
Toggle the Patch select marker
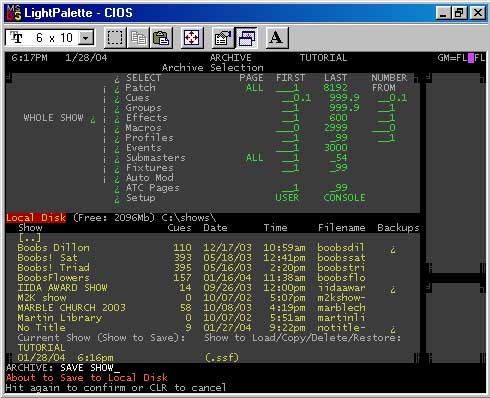pos(117,89)
